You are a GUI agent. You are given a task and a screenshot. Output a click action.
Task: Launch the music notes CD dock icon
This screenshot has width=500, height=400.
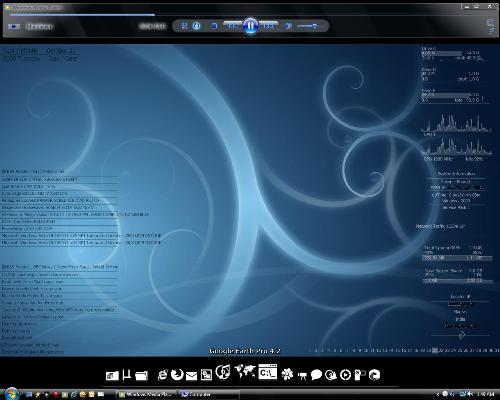click(x=223, y=372)
